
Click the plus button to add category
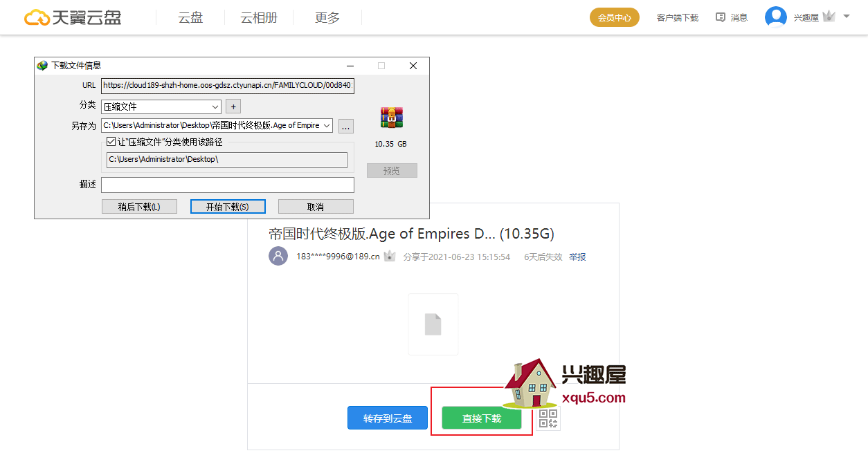(x=233, y=107)
